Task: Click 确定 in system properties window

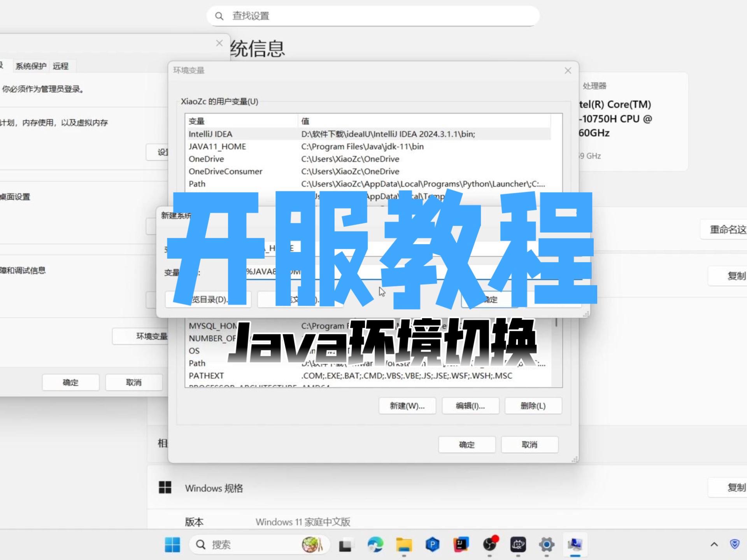Action: tap(70, 383)
